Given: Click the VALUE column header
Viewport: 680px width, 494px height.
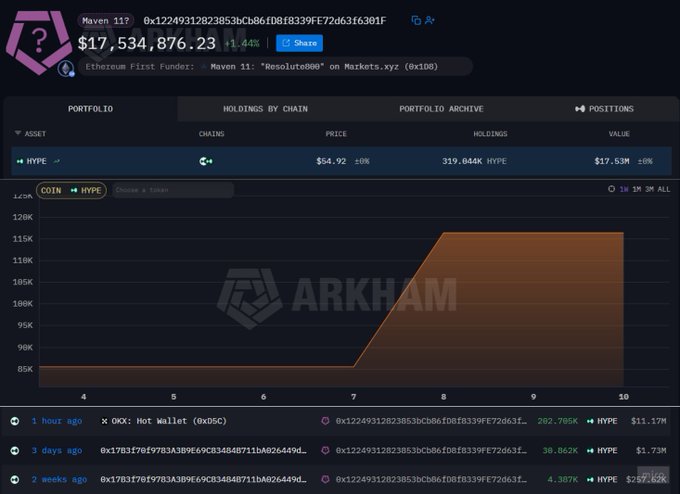Looking at the screenshot, I should [619, 134].
